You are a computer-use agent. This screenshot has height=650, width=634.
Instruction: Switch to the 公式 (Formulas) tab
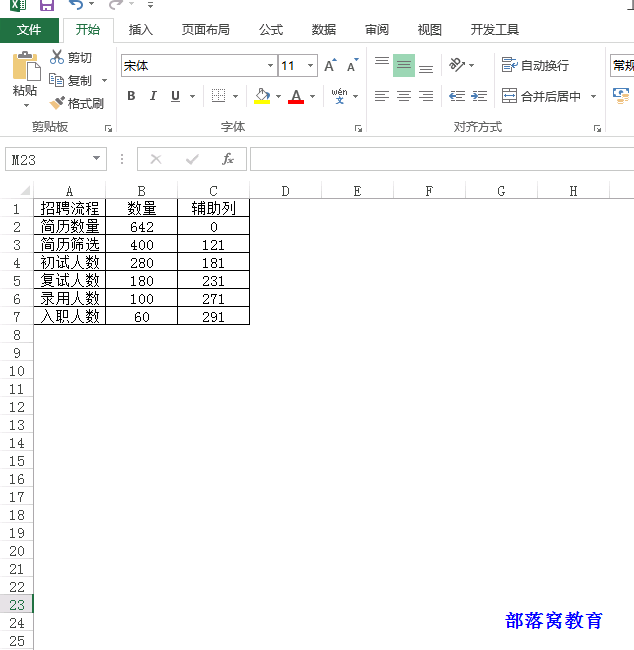(x=271, y=30)
